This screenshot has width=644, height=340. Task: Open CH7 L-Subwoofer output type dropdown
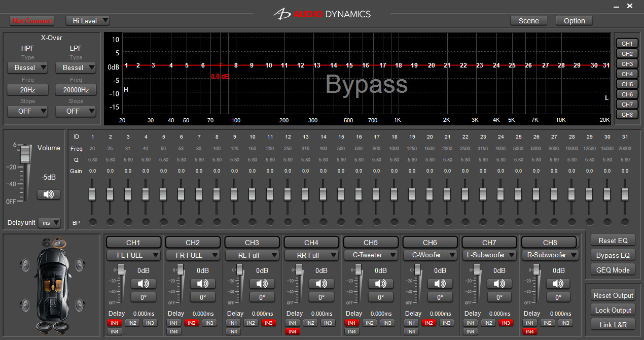[489, 255]
